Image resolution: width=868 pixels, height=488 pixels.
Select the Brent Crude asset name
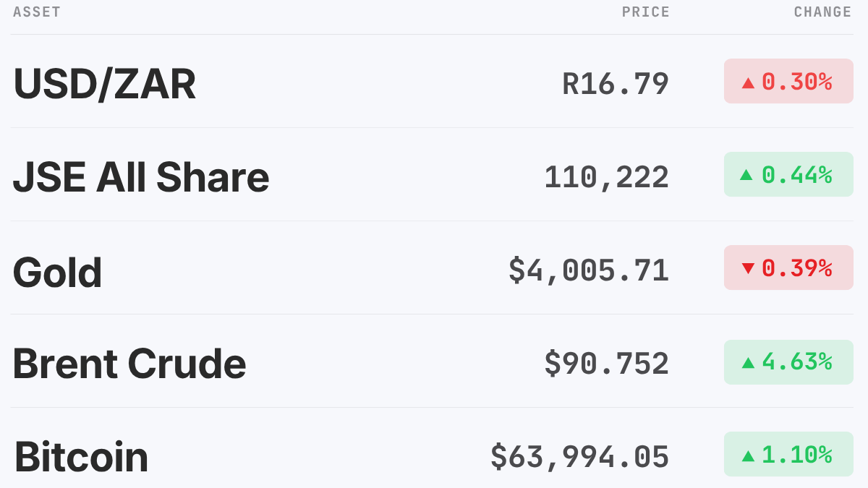pyautogui.click(x=129, y=363)
